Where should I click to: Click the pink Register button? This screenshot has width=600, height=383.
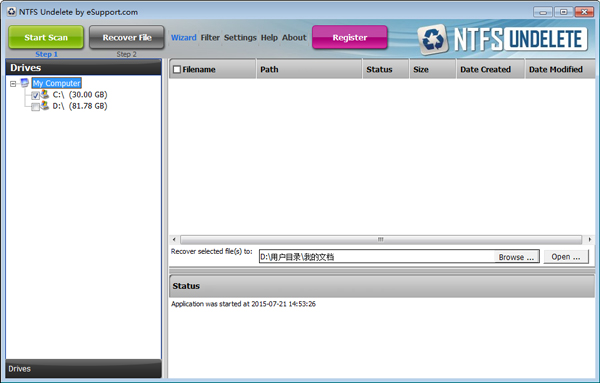[350, 37]
